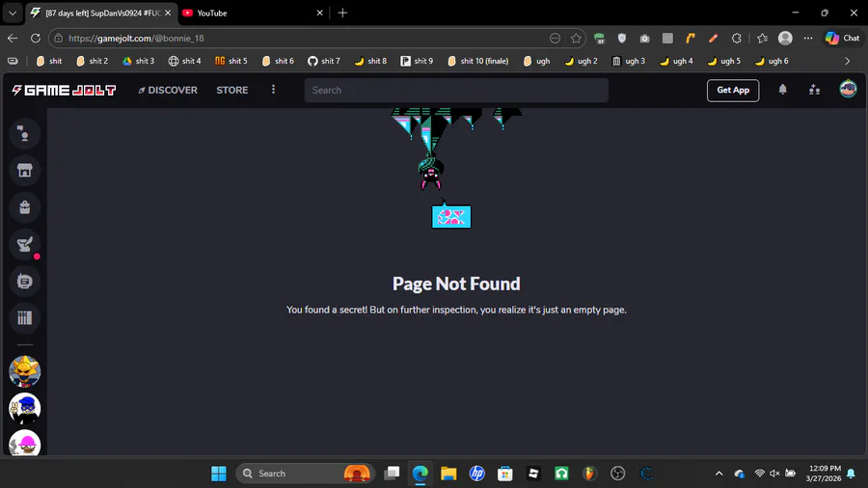Open the three-dot more menu in Game Jolt header
This screenshot has height=488, width=868.
(273, 90)
